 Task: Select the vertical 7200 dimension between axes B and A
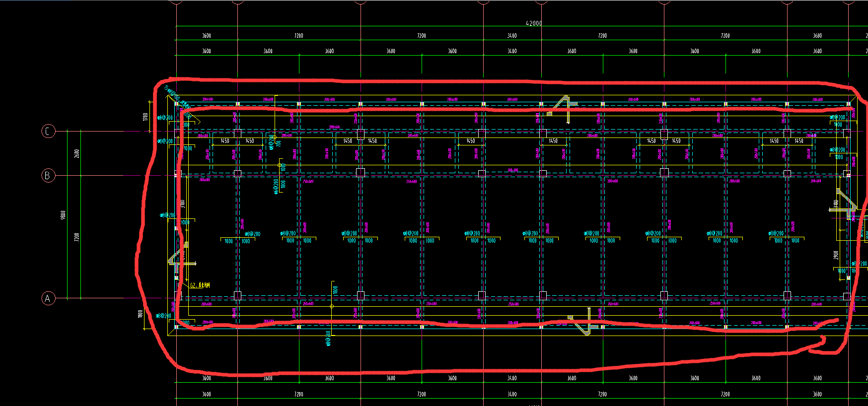[x=76, y=237]
